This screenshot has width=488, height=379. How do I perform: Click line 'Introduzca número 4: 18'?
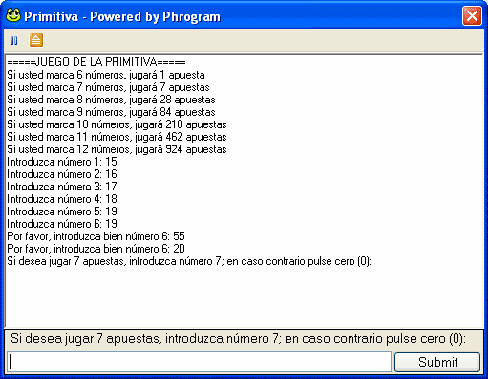pyautogui.click(x=63, y=199)
